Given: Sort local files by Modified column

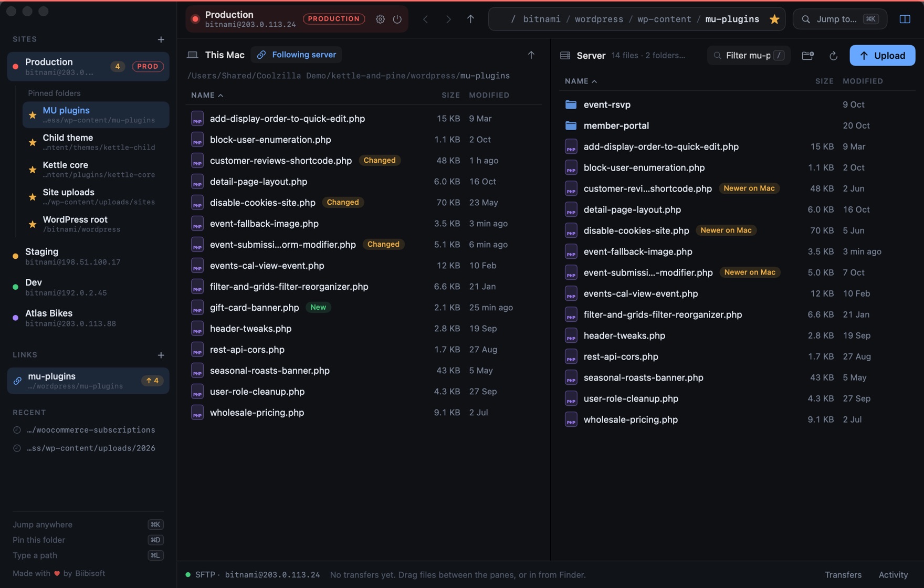Looking at the screenshot, I should pyautogui.click(x=489, y=95).
